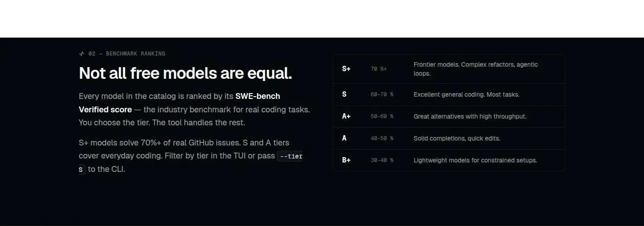Click 'Great alternatives with high throughput' text
This screenshot has height=226, width=644.
pos(470,116)
